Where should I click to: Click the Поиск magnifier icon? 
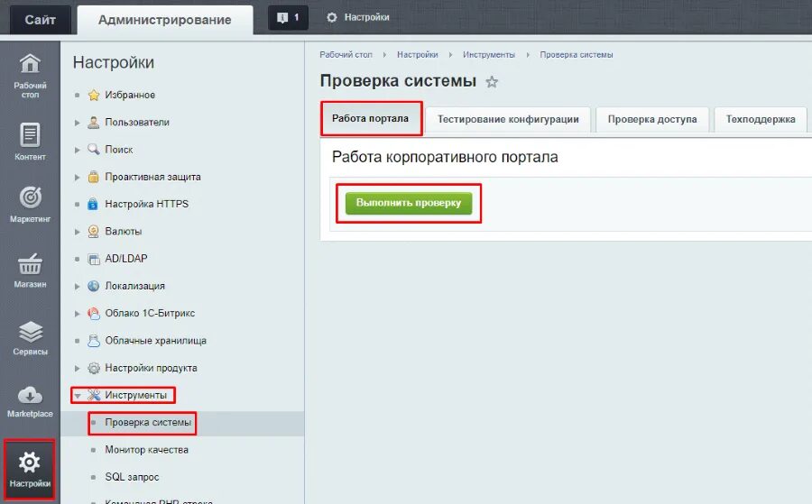[93, 150]
